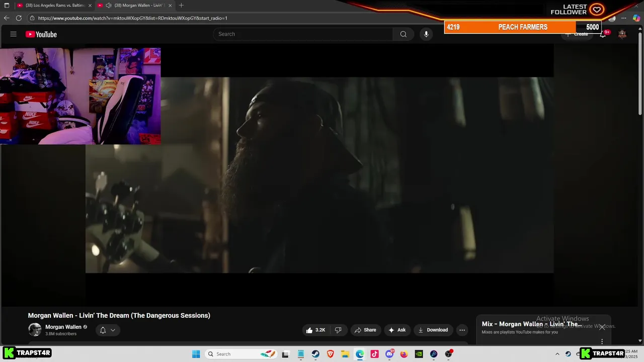This screenshot has height=362, width=644.
Task: Download the video
Action: click(433, 330)
